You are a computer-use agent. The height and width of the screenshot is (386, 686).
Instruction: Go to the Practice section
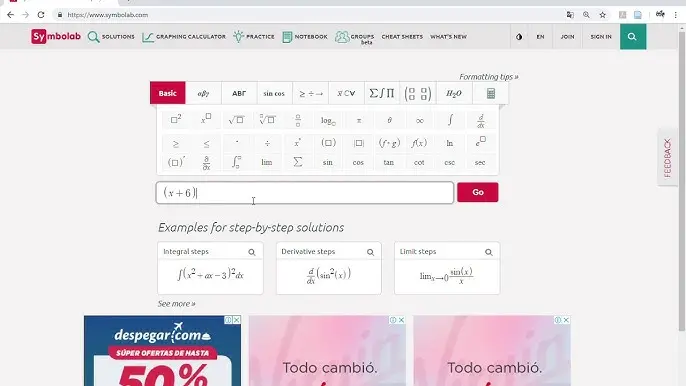pos(254,37)
